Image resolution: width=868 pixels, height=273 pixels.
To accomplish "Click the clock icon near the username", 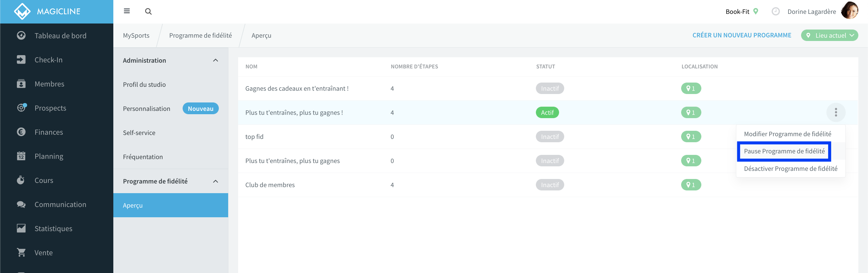I will (775, 11).
